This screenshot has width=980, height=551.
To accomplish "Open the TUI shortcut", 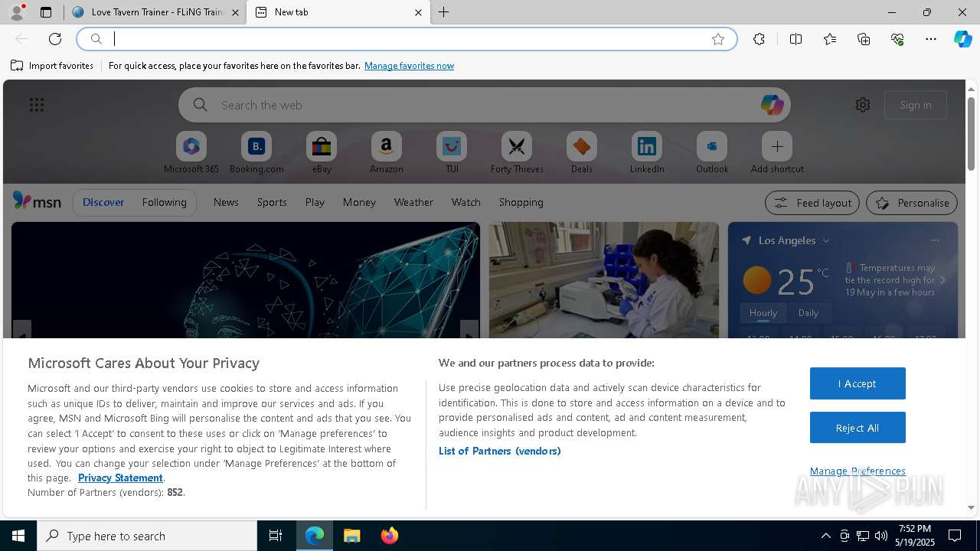I will tap(452, 153).
